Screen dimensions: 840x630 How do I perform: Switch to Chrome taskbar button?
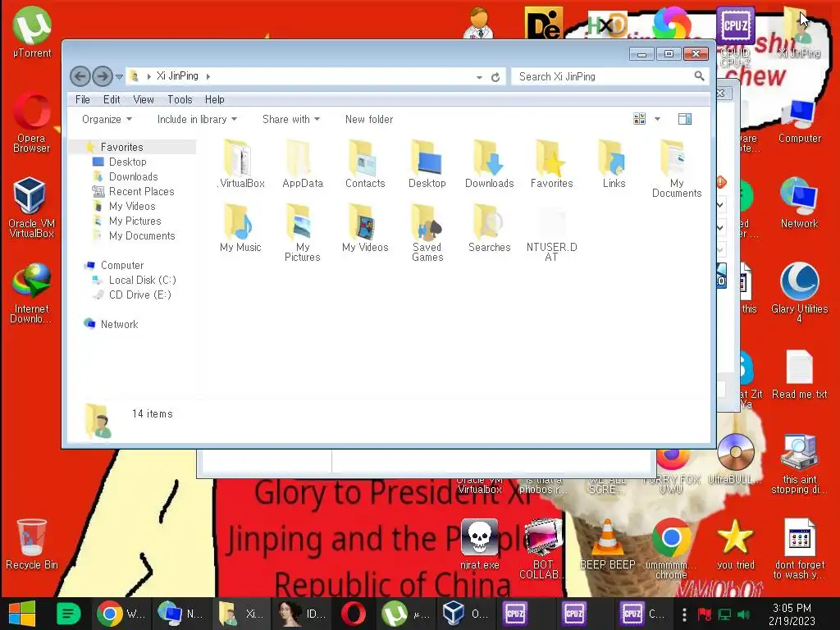click(121, 614)
